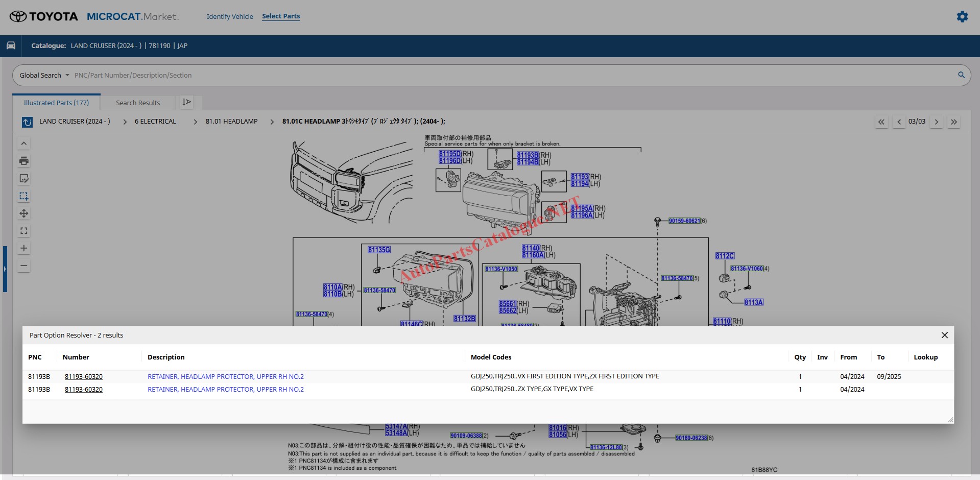The image size is (980, 480).
Task: Zoom out of the illustration
Action: [x=24, y=266]
